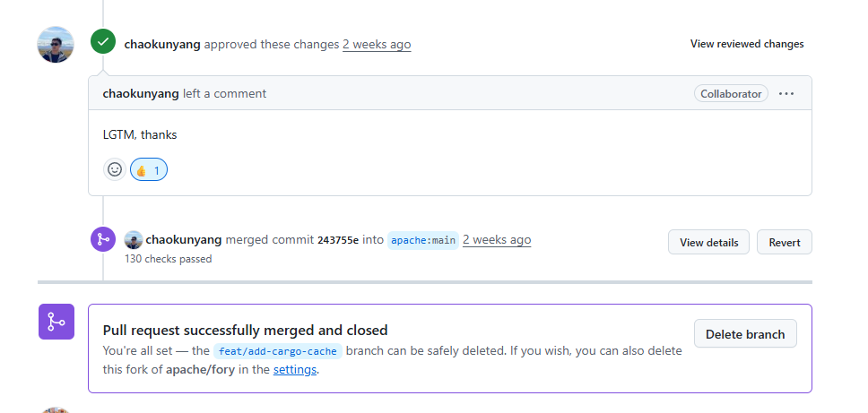The image size is (868, 413).
Task: Click merged timestamp 2 weeks ago
Action: pyautogui.click(x=497, y=240)
